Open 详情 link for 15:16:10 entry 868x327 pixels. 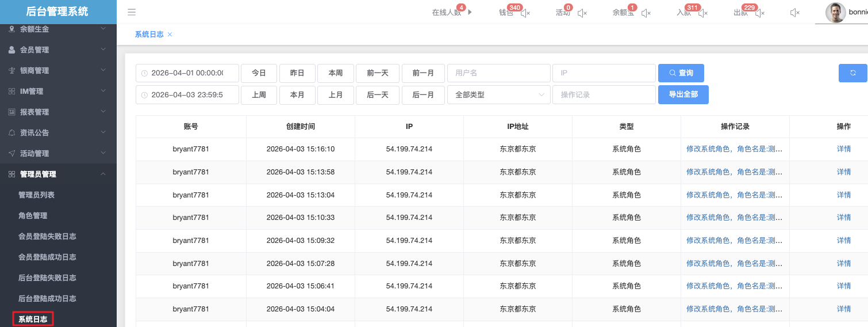point(843,149)
